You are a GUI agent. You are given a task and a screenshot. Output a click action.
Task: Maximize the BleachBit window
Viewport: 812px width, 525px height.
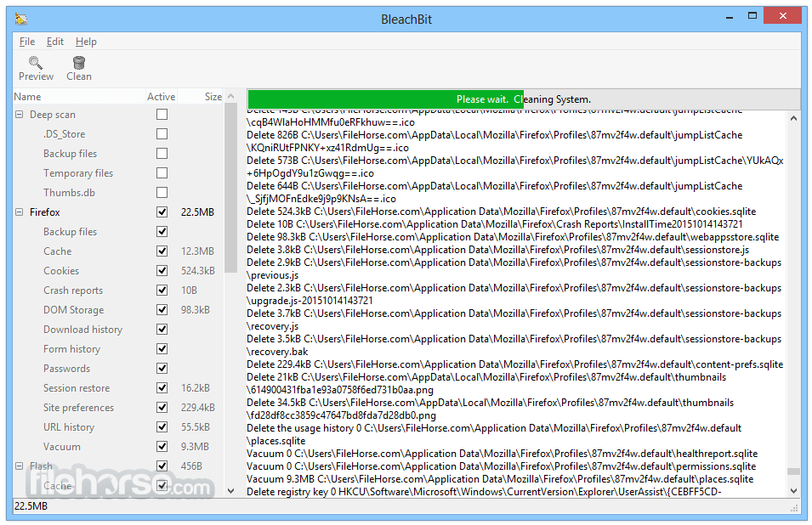coord(752,16)
